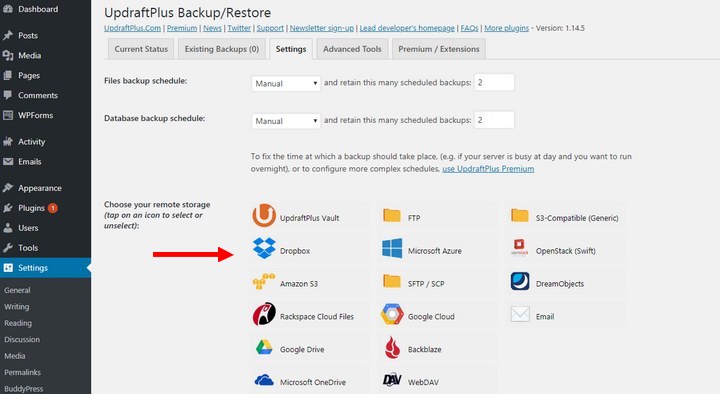Focus the files retained backups field
The image size is (720, 394).
(x=494, y=82)
